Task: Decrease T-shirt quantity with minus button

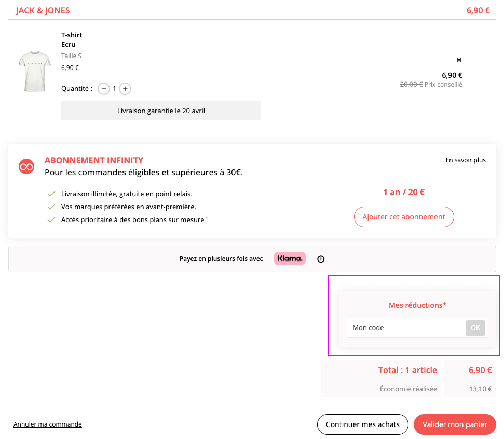Action: pyautogui.click(x=103, y=89)
